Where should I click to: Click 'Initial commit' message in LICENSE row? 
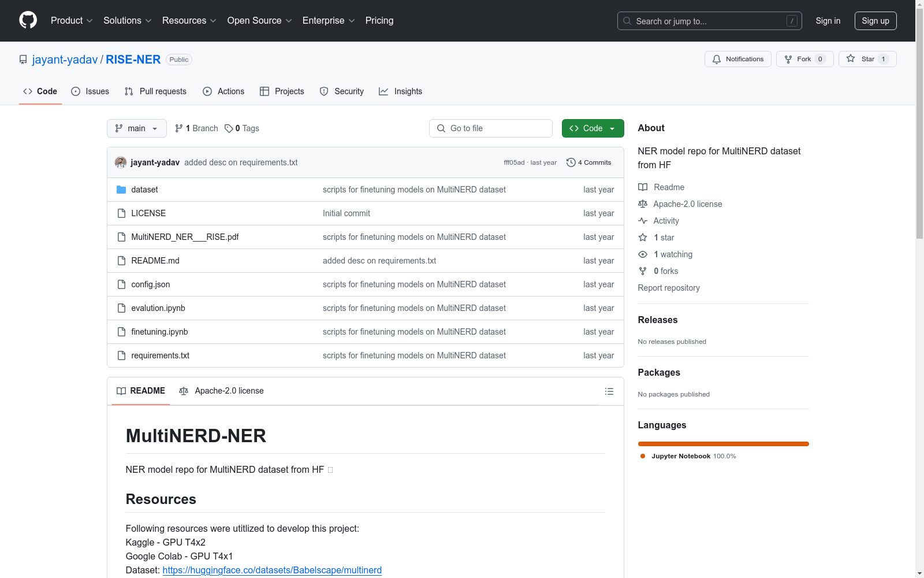346,213
